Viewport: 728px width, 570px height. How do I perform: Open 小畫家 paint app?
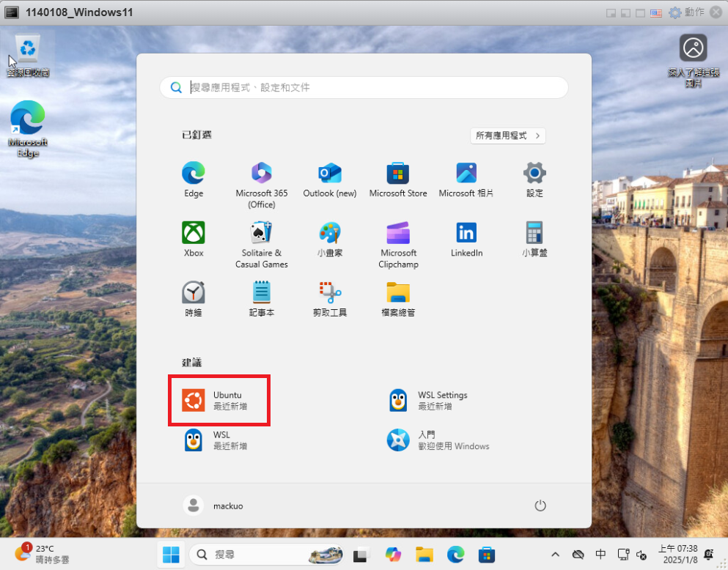click(330, 240)
